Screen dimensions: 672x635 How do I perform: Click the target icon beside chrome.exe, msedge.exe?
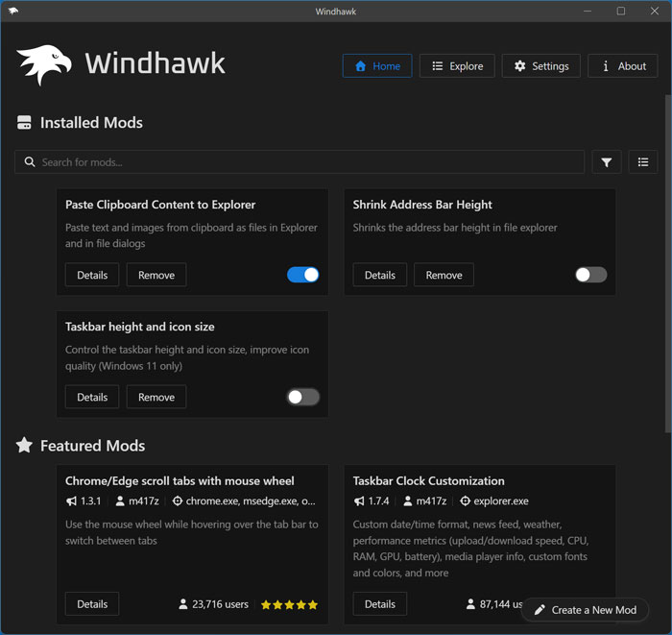[178, 501]
